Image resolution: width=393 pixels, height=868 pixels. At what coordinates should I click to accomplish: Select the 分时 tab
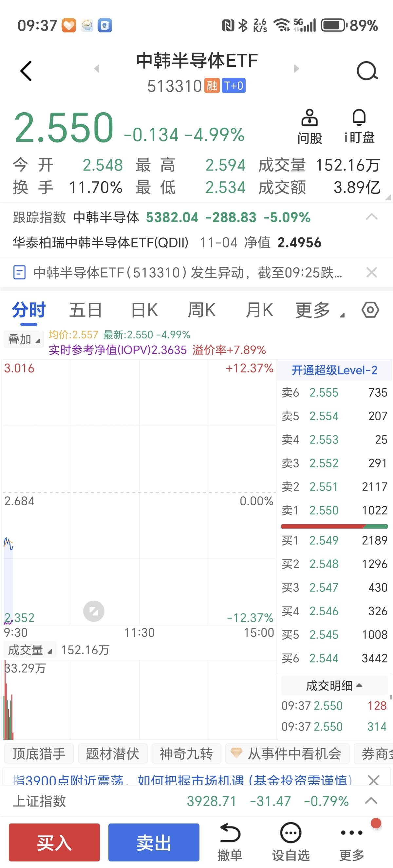point(28,311)
